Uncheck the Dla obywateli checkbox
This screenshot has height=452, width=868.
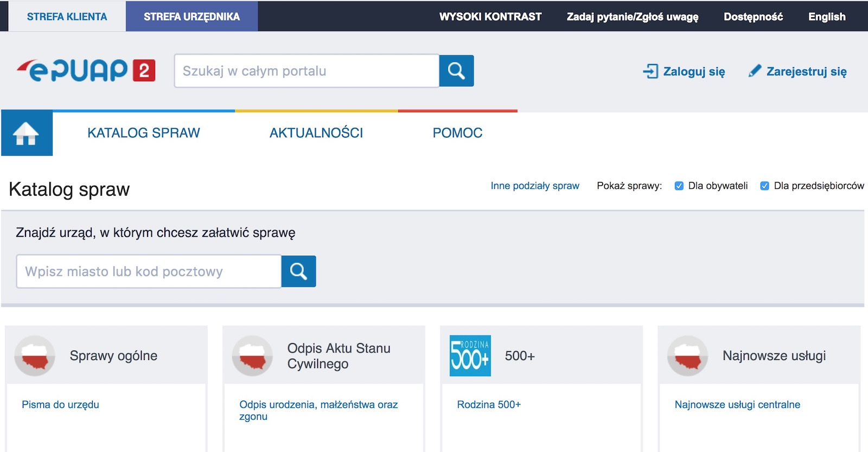pyautogui.click(x=679, y=186)
